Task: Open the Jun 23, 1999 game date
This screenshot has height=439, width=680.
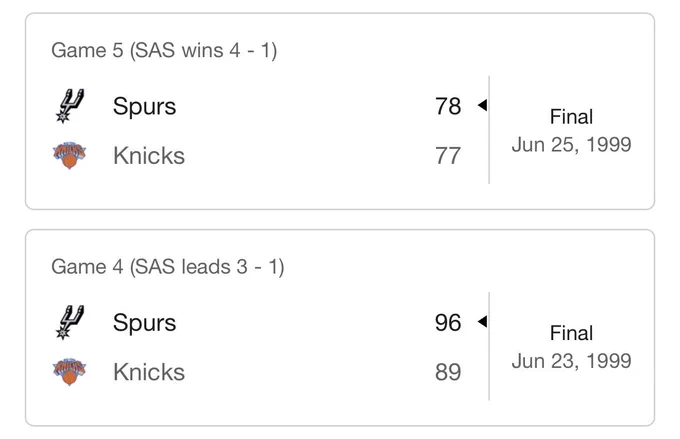Action: pos(571,361)
